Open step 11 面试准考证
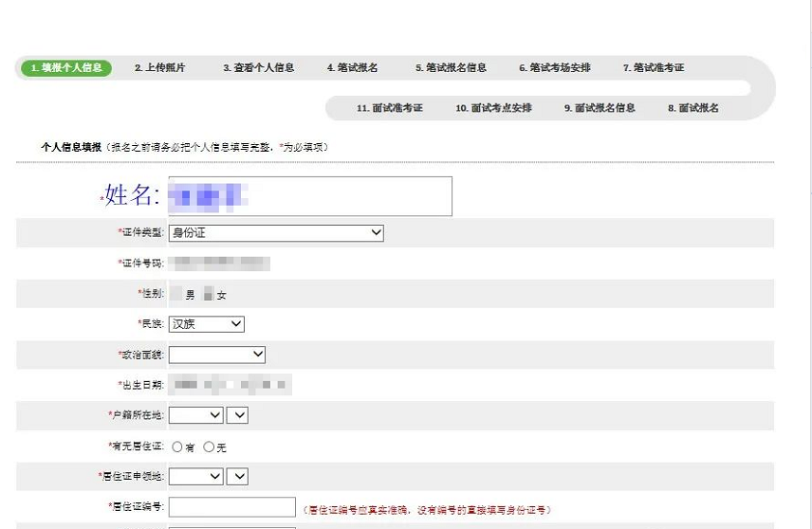Viewport: 812px width, 529px height. 390,108
